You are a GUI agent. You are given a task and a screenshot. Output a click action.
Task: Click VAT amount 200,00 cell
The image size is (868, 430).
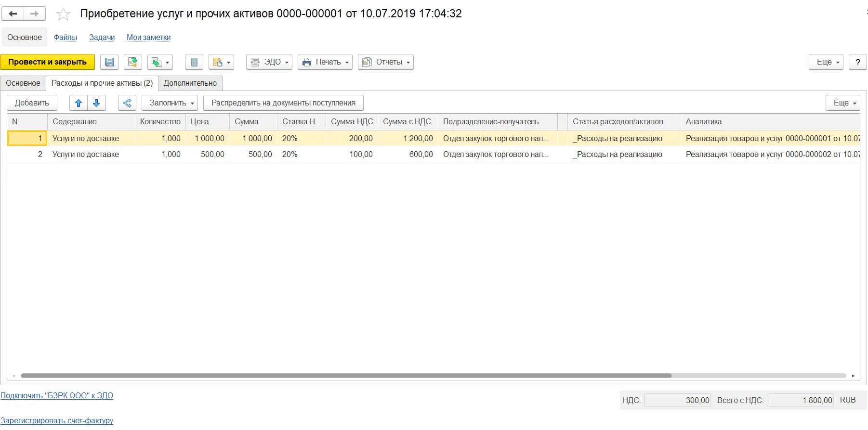pos(352,139)
